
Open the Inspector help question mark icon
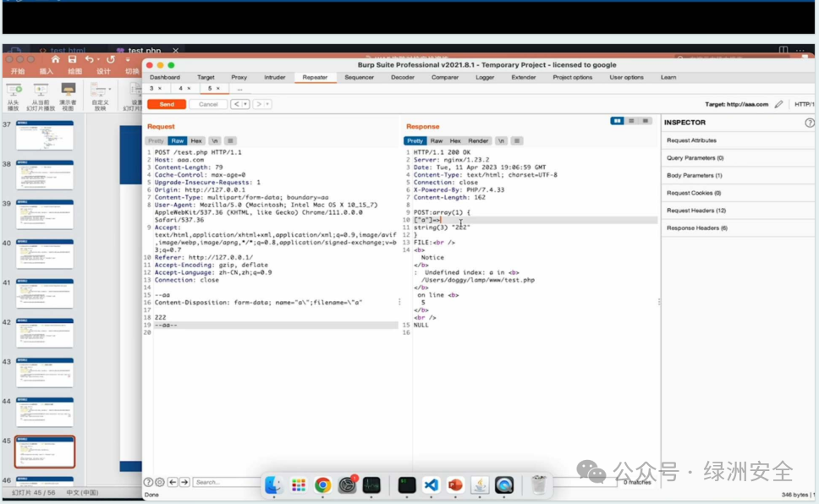[x=809, y=123]
